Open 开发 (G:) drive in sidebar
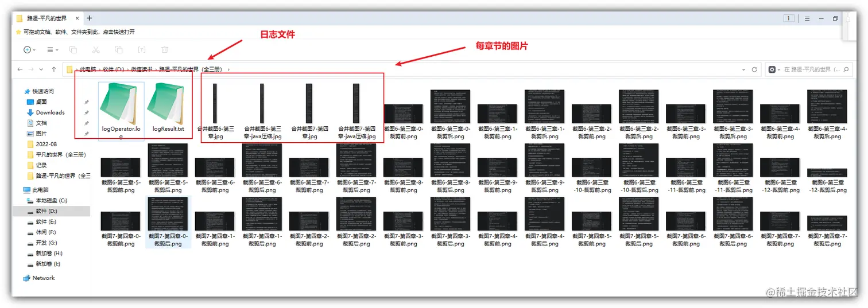The image size is (868, 308). 42,243
